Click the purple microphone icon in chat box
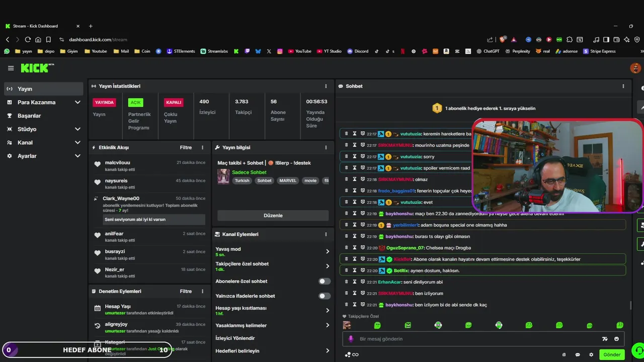 click(x=351, y=339)
